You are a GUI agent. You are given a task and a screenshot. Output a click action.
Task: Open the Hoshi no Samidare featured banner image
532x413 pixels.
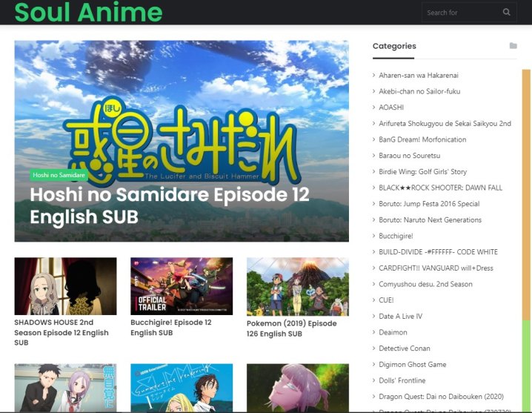pos(182,141)
